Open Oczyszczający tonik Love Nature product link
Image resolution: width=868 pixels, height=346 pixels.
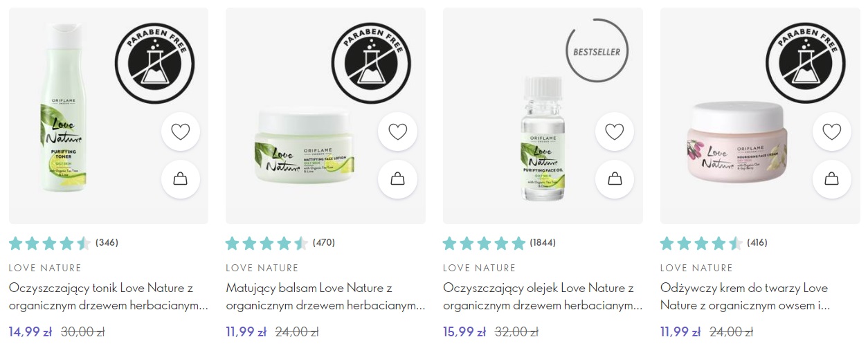coord(109,296)
